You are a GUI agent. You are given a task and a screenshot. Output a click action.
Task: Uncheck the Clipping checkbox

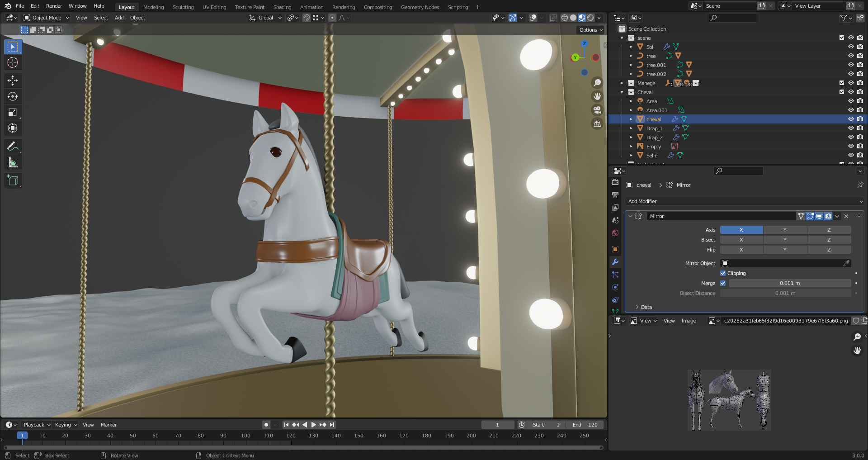coord(723,273)
